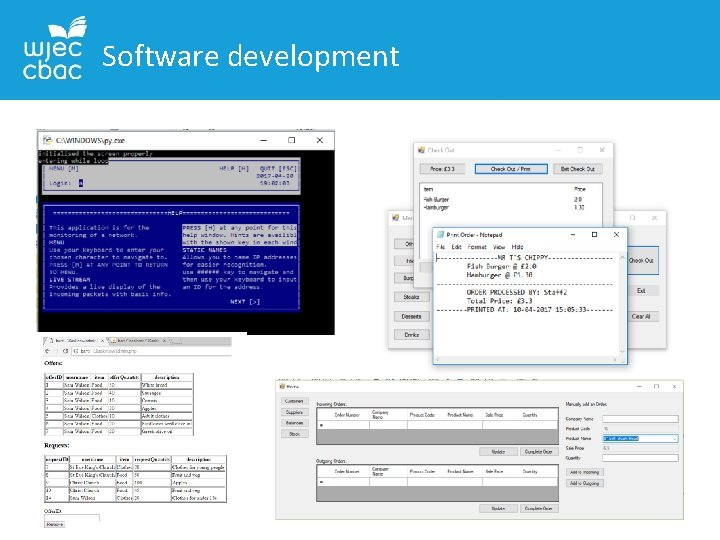This screenshot has width=720, height=540.
Task: Maximize the Print Order Notepad window
Action: (594, 234)
